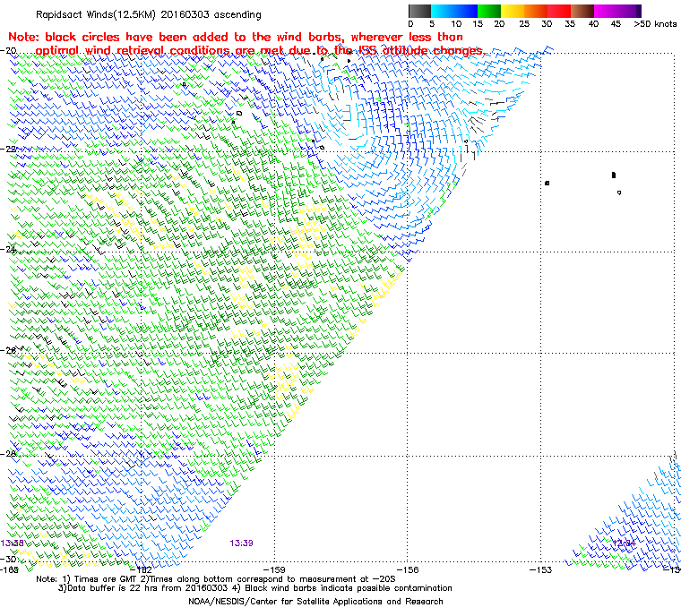Click the 'Rapidscat Winds(12.5KM) 20160303 ascending' title
This screenshot has width=681, height=616.
(x=149, y=14)
